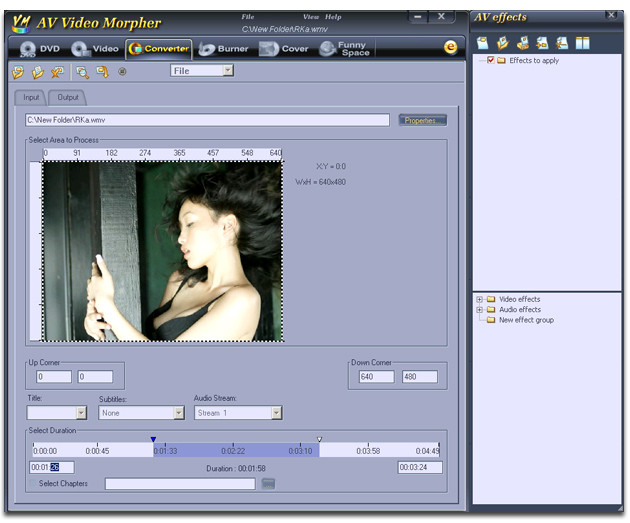
Task: Open the File menu
Action: click(x=248, y=17)
